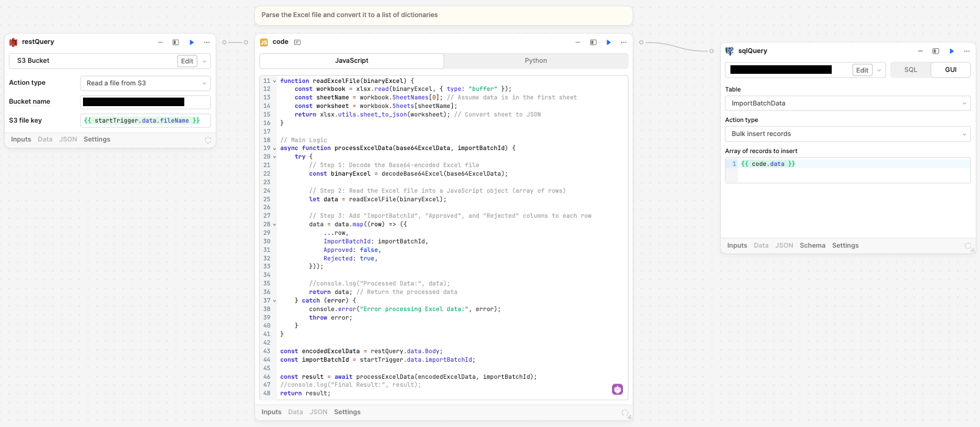The width and height of the screenshot is (980, 427).
Task: Run the sqlQuery block
Action: coord(951,51)
